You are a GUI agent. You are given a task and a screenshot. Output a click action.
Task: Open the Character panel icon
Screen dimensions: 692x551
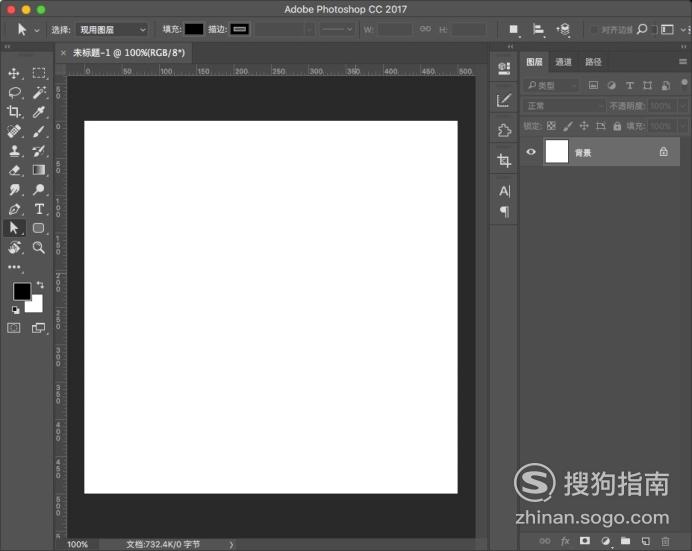(504, 191)
